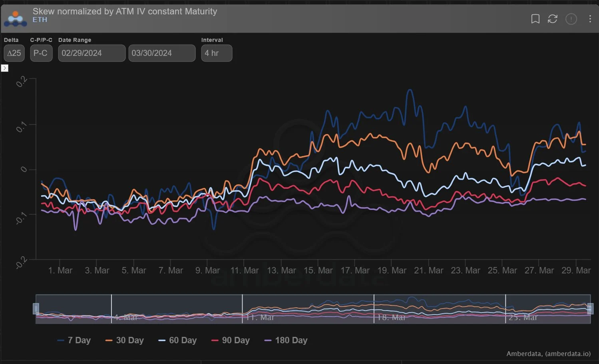Click the Amberdata logo icon
599x364 pixels.
tap(16, 19)
